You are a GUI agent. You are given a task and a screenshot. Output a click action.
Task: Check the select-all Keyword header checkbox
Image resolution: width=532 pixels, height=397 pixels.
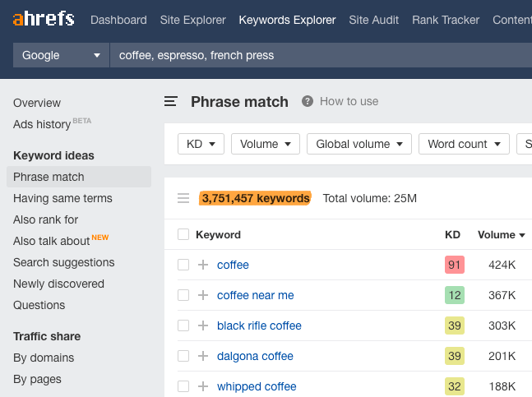[183, 234]
